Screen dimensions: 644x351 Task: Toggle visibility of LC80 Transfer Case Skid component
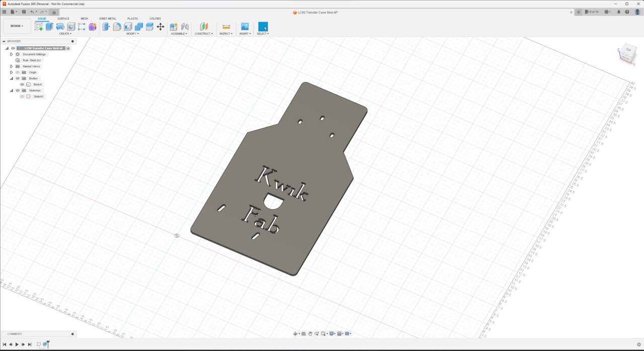13,48
